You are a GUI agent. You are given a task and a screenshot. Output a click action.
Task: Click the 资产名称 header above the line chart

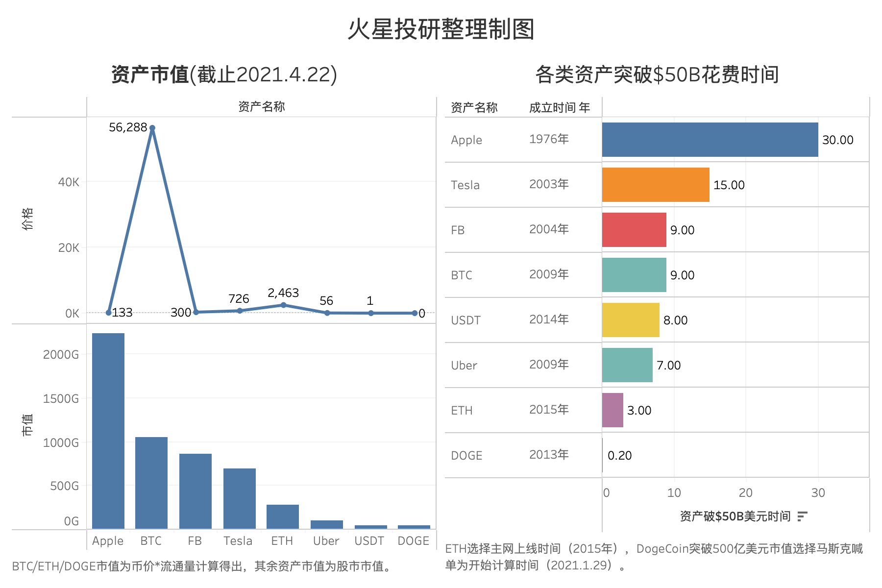tap(261, 107)
